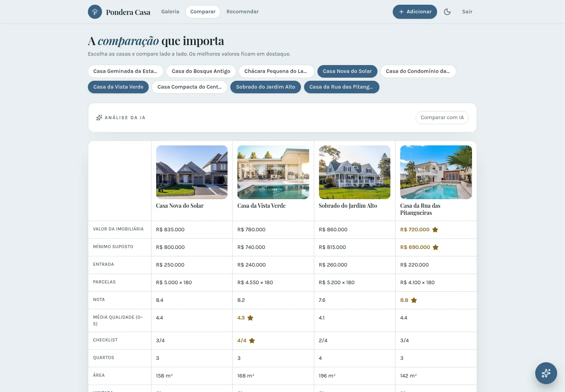Open Casa da Rua das Pitangueiras photo
Image resolution: width=565 pixels, height=392 pixels.
[x=436, y=172]
